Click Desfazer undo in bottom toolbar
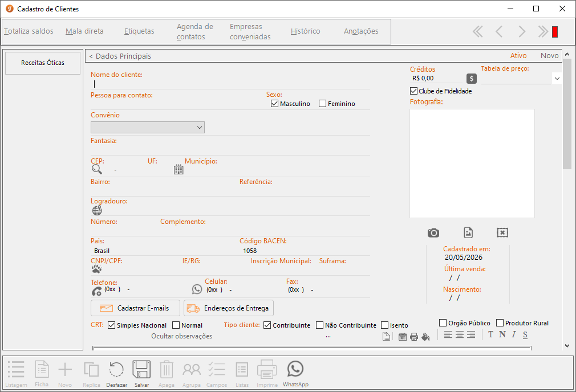 point(116,374)
